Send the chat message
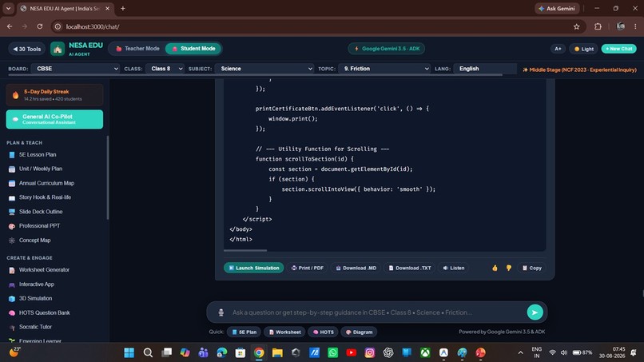This screenshot has width=644, height=362. (535, 312)
